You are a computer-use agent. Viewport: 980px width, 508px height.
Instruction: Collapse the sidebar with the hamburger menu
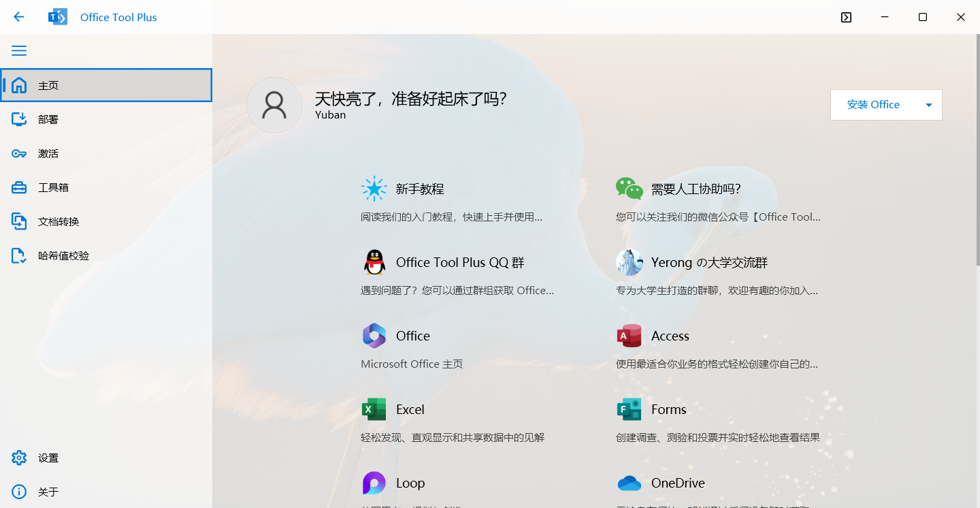pos(19,50)
